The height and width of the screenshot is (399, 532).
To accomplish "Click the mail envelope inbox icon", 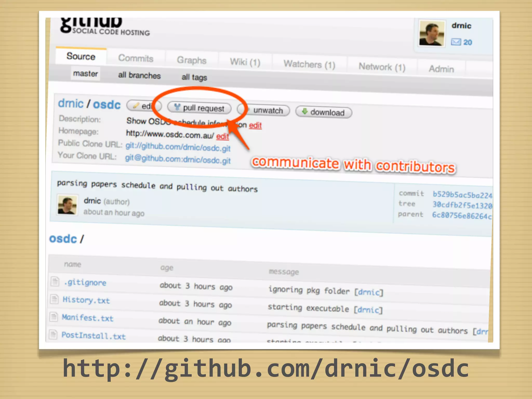I will point(456,42).
